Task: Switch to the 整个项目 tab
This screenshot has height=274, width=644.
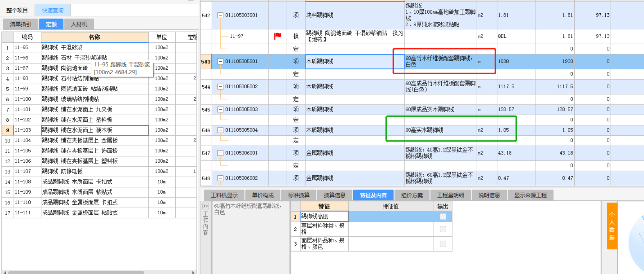Action: click(x=17, y=10)
